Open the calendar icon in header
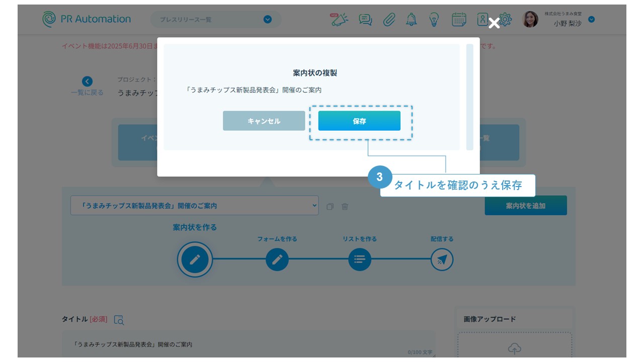Screen dimensions: 644x362 pyautogui.click(x=459, y=20)
